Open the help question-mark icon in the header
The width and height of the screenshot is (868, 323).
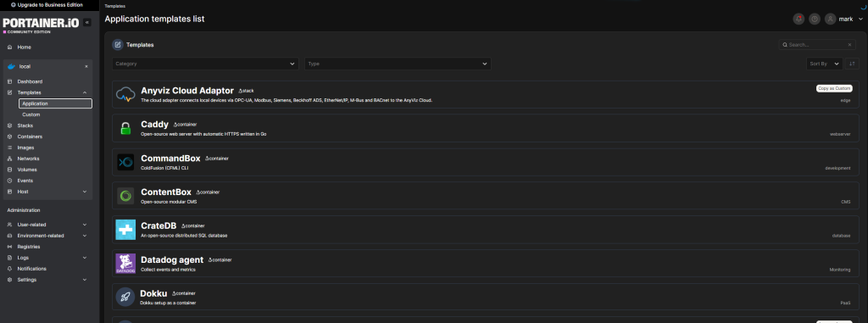[814, 19]
